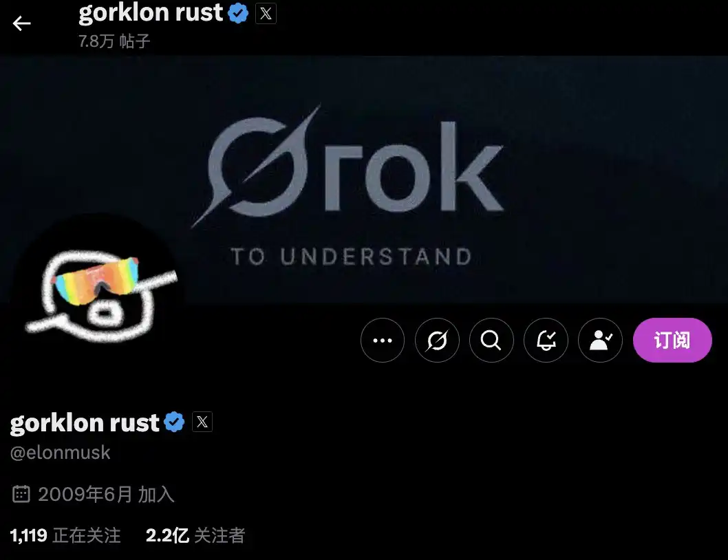Screen dimensions: 728x560
Task: Toggle post notifications bell icon
Action: click(x=546, y=341)
